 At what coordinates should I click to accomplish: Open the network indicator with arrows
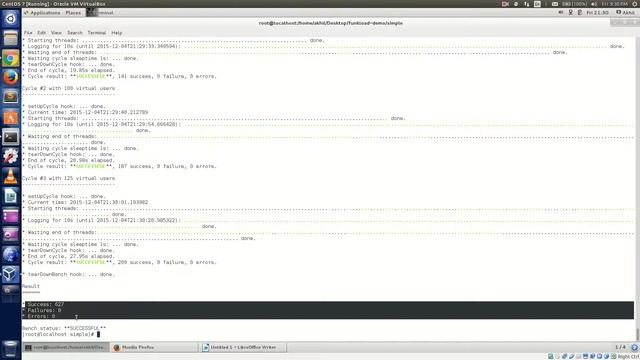coord(527,4)
